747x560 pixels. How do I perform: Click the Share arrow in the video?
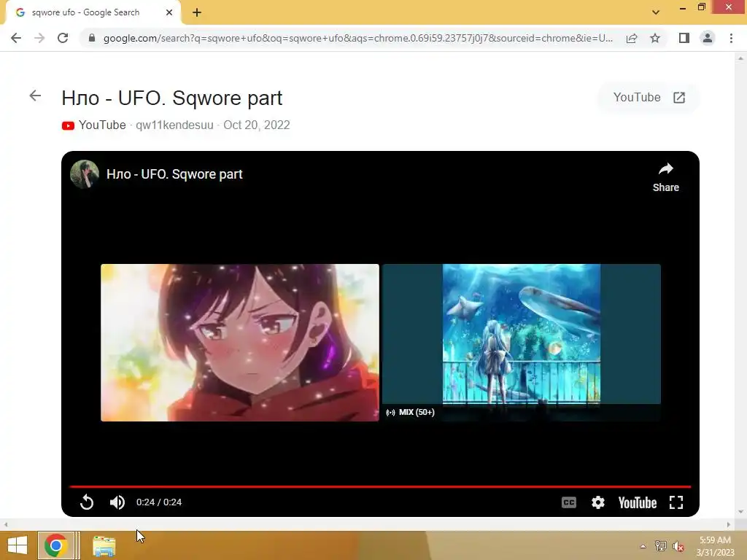[665, 177]
